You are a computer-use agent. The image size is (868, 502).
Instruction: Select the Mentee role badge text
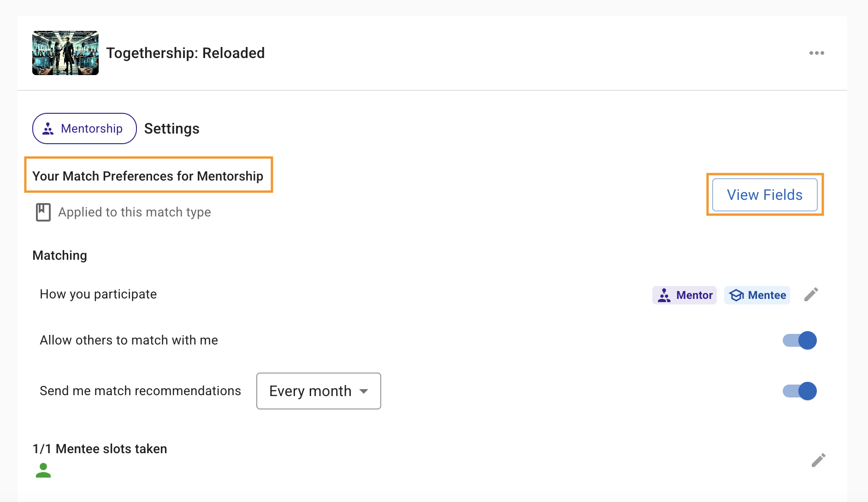pyautogui.click(x=767, y=295)
